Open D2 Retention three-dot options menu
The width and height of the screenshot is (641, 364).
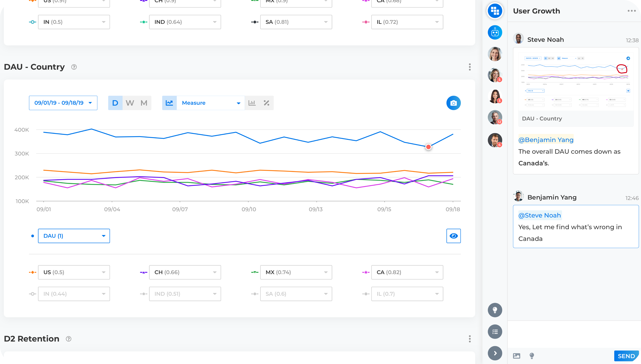tap(470, 339)
